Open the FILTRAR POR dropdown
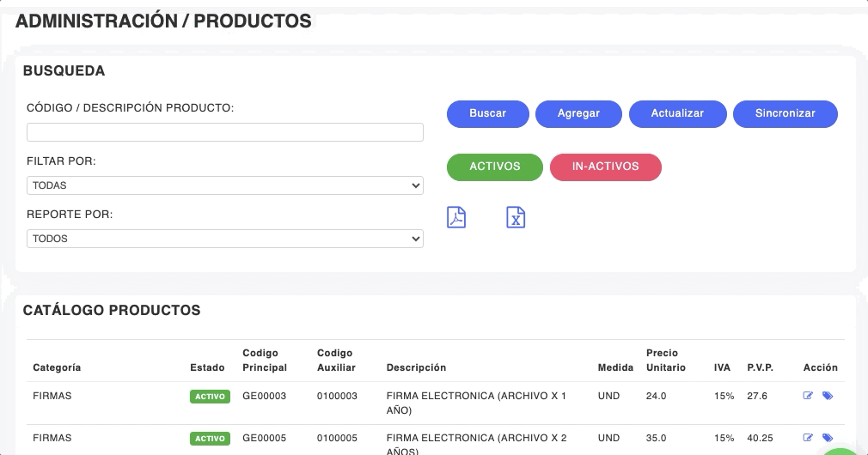The width and height of the screenshot is (868, 455). click(225, 185)
